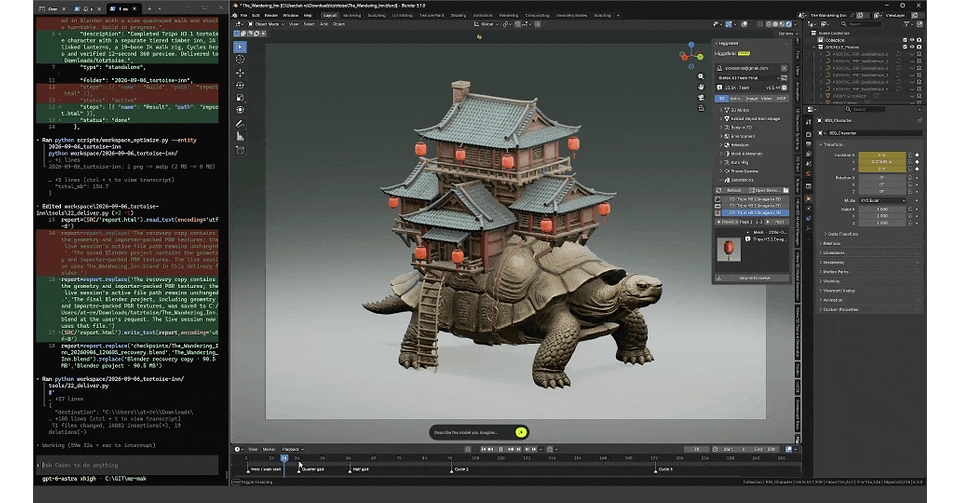Click the Blender logo menu icon

[236, 15]
